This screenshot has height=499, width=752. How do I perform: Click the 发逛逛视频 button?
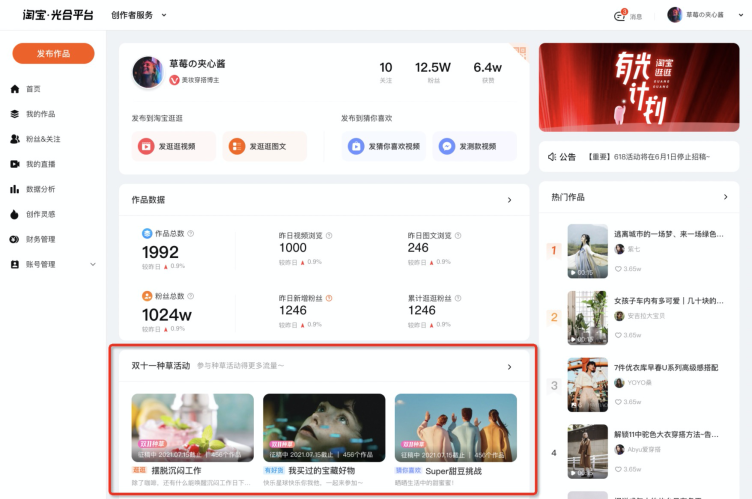174,146
